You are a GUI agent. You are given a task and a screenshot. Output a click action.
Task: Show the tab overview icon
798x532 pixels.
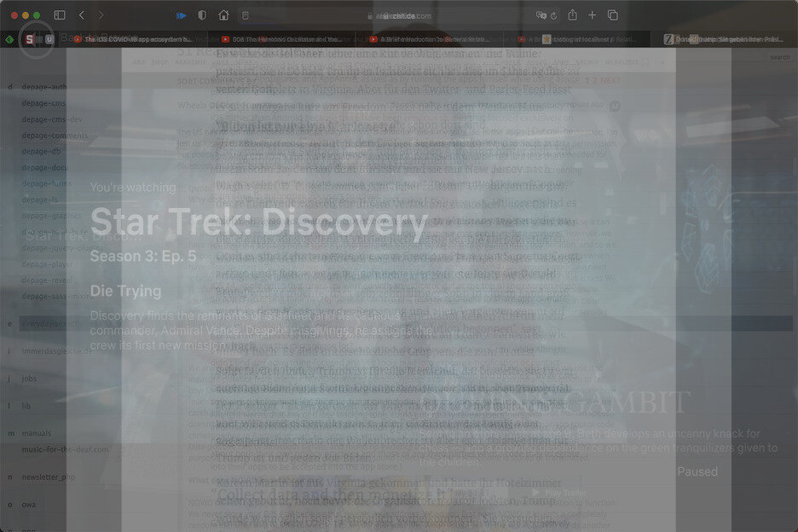click(613, 15)
